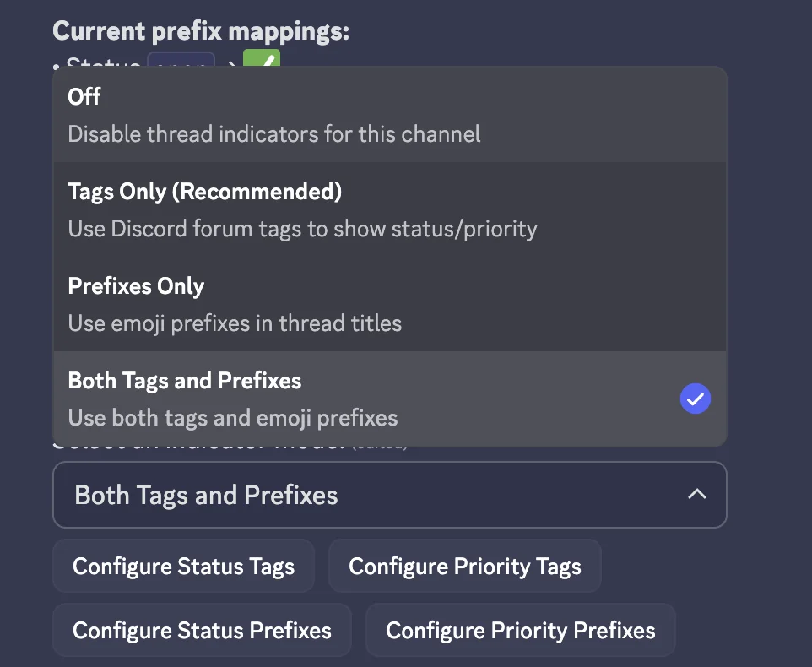This screenshot has width=812, height=667.
Task: Collapse the dropdown using the chevron arrow
Action: point(696,495)
